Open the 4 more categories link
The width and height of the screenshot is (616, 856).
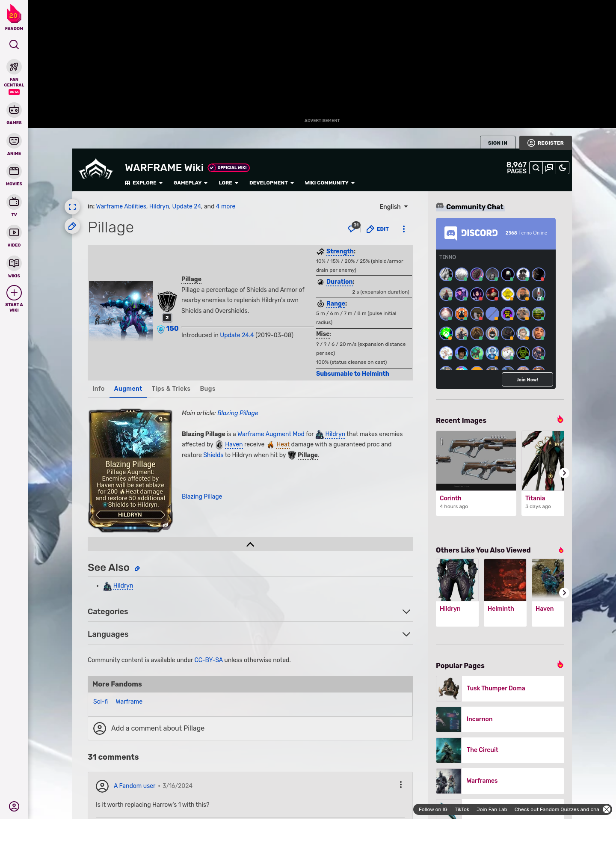tap(225, 206)
